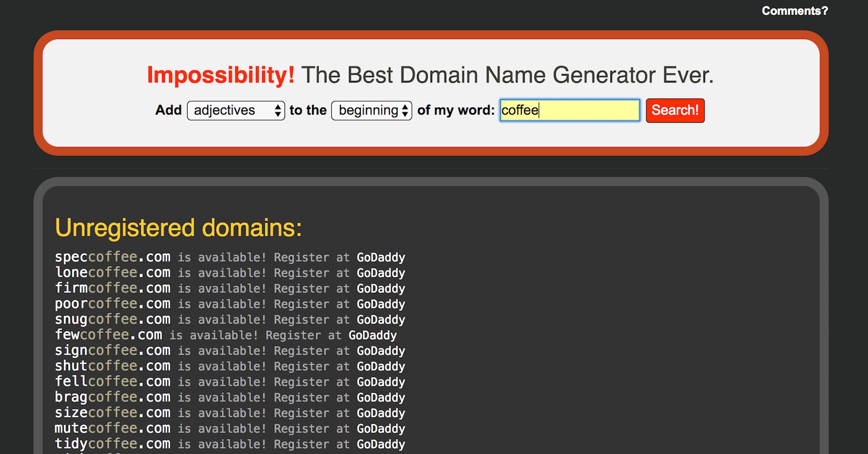
Task: Open GoDaddy link for snugcoffee.com
Action: pyautogui.click(x=381, y=320)
